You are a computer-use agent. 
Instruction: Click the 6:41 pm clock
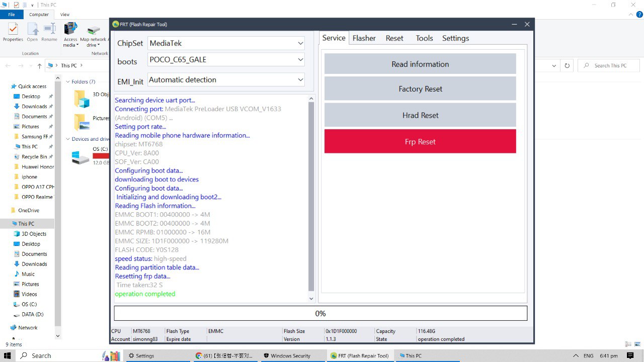[609, 355]
